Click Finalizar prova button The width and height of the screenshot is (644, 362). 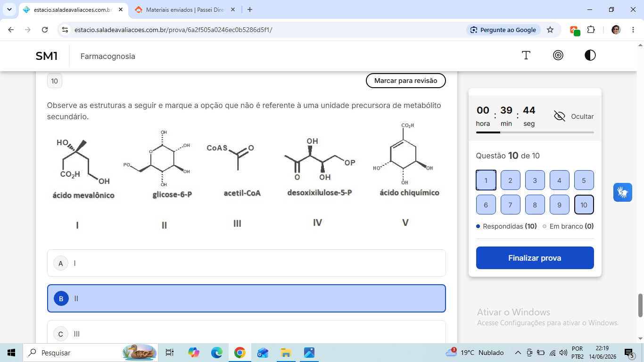pos(535,258)
